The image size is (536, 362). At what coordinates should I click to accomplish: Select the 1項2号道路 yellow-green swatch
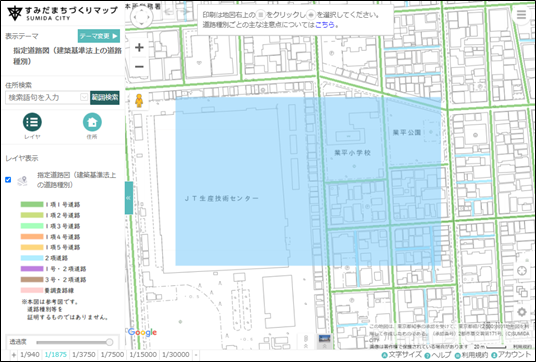pyautogui.click(x=32, y=215)
